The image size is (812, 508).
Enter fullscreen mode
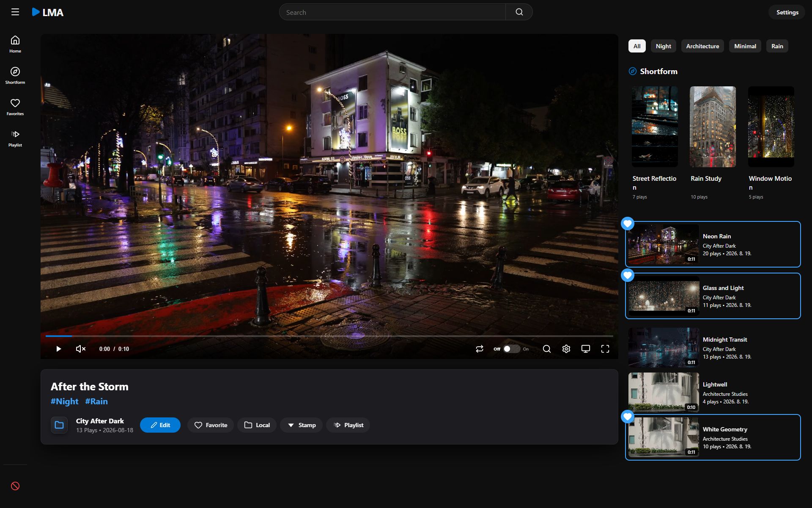(x=605, y=349)
